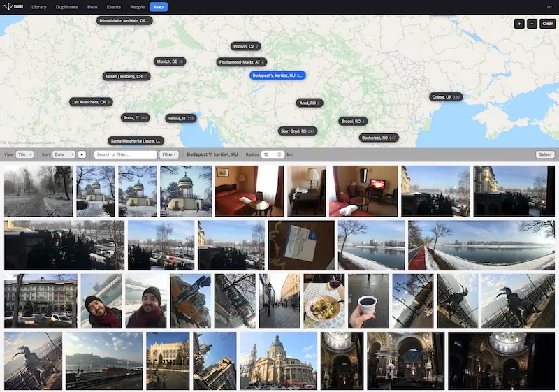Zoom out the map with minus button

pyautogui.click(x=532, y=24)
